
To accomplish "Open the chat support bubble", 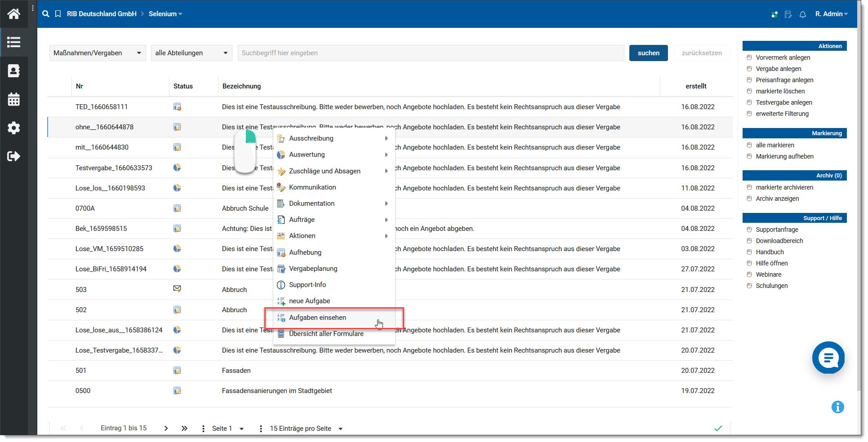I will click(828, 358).
